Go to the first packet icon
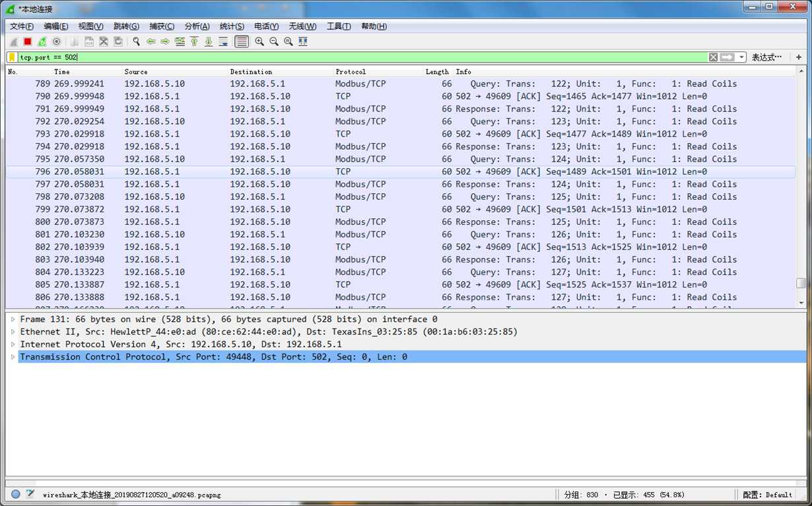812x506 pixels. tap(194, 42)
